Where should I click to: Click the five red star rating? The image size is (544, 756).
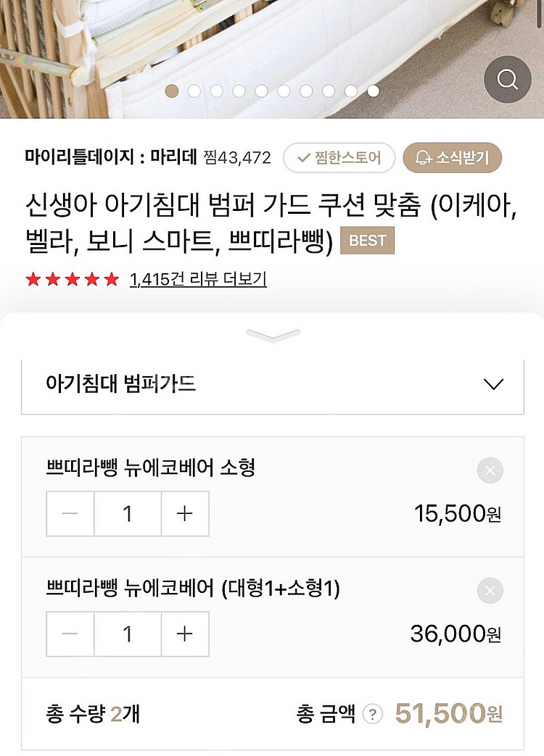click(72, 280)
